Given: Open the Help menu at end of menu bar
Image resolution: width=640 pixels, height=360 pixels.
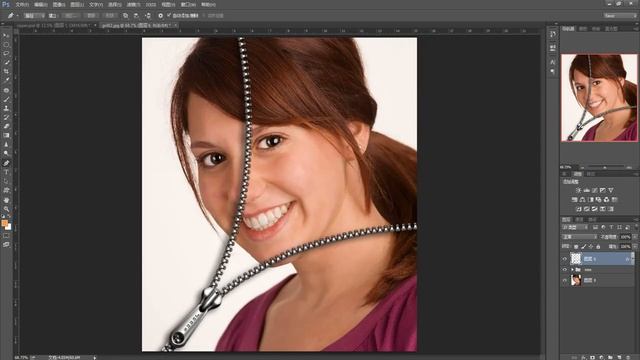Looking at the screenshot, I should click(x=208, y=4).
